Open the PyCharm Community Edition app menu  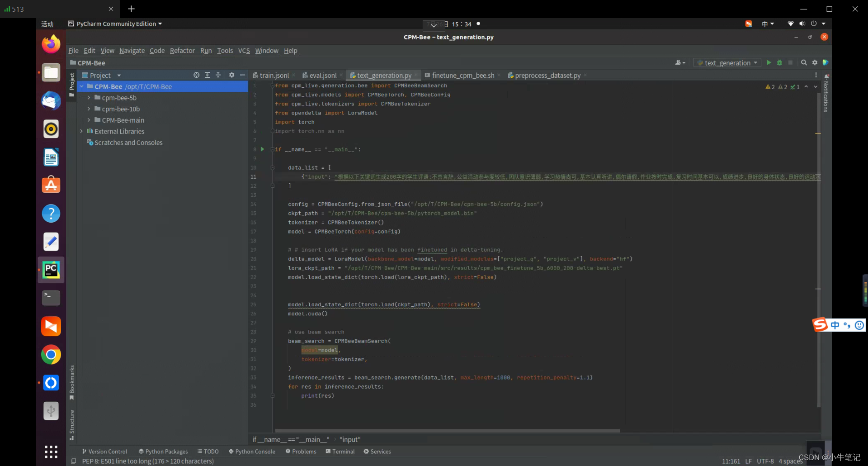[115, 24]
